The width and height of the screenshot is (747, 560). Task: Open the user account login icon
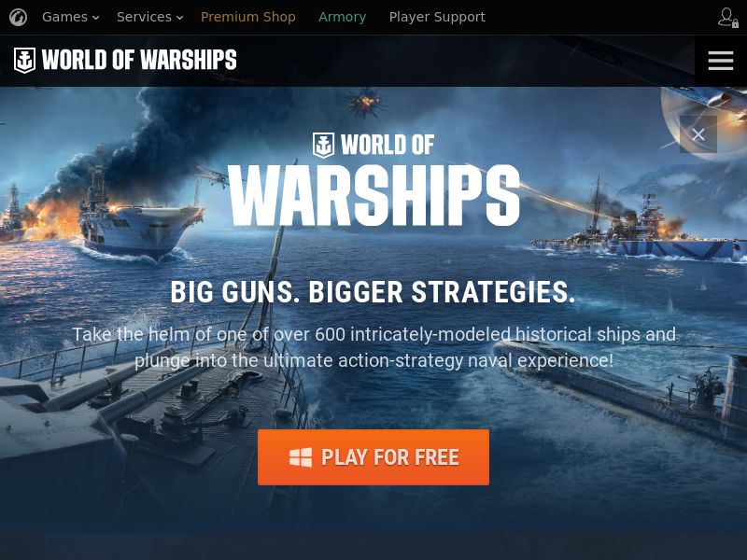point(728,17)
